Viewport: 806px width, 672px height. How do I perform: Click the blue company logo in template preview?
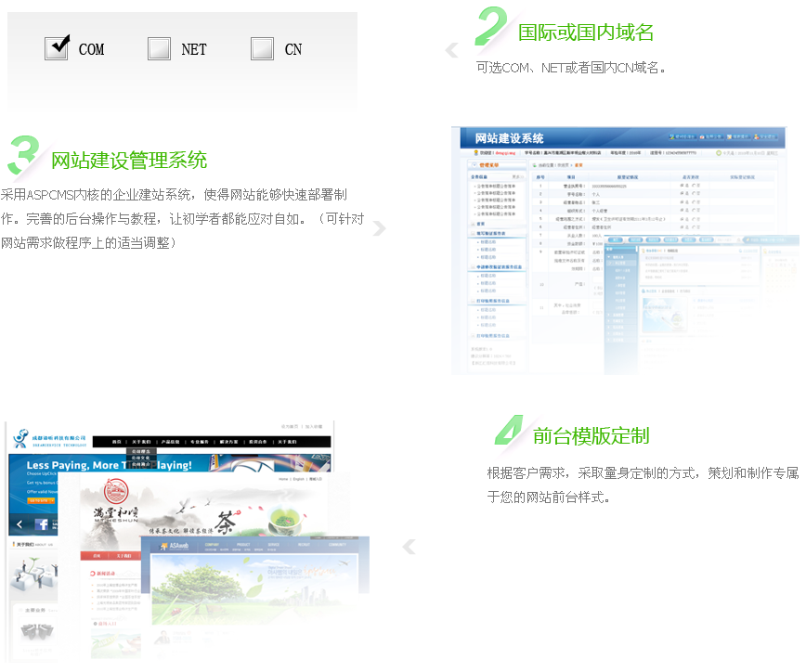(x=21, y=440)
